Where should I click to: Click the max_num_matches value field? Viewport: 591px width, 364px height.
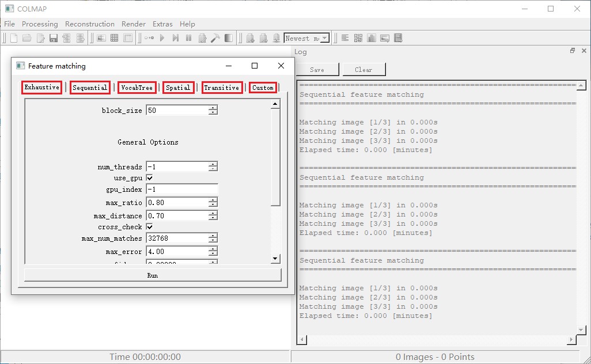pyautogui.click(x=177, y=238)
